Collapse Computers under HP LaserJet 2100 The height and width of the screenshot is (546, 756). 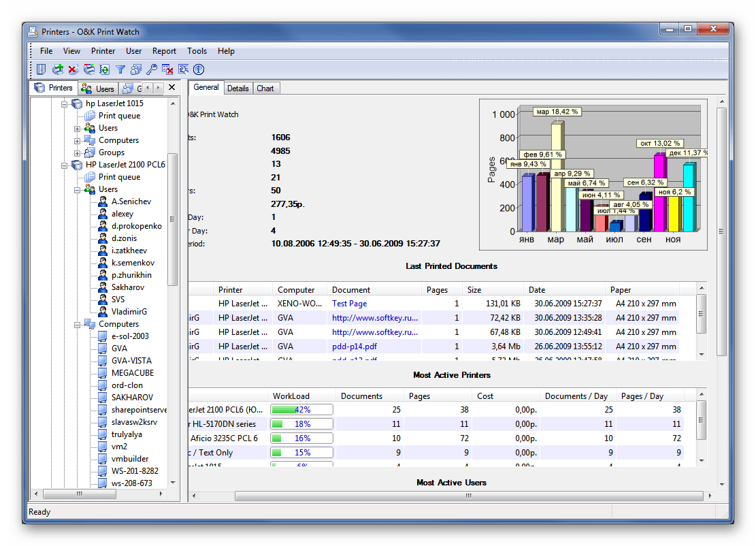(77, 325)
